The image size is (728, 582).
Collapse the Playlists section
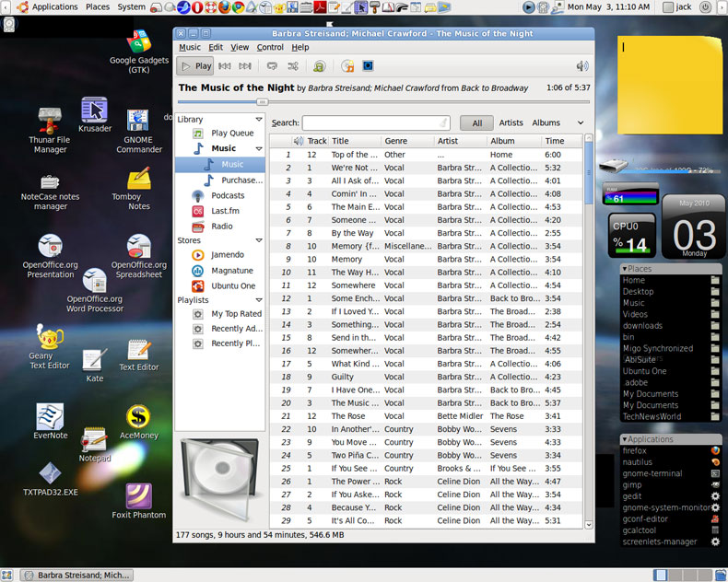click(x=259, y=300)
